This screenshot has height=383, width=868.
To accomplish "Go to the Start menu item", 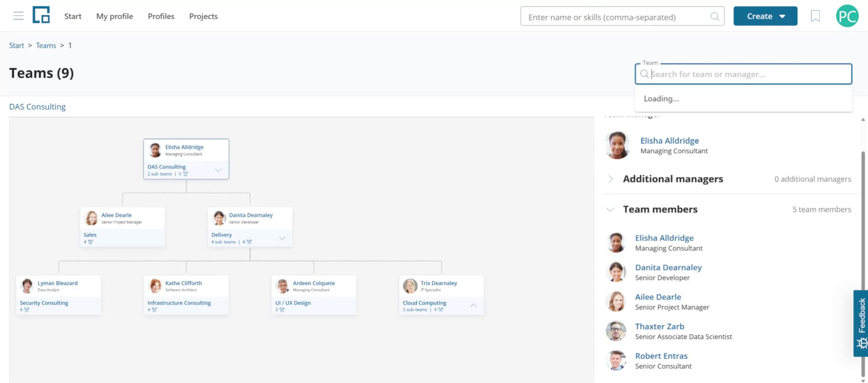I will pyautogui.click(x=73, y=16).
